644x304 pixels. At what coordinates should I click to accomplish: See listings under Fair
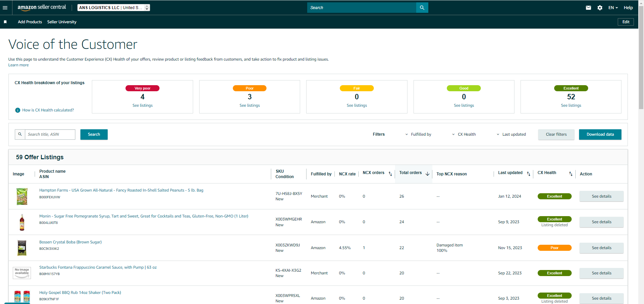click(357, 105)
